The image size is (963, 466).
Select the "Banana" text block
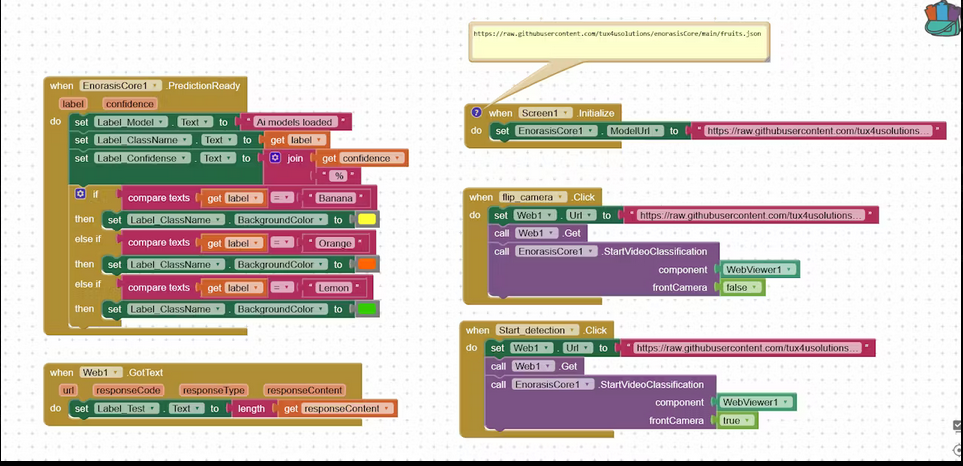click(x=337, y=198)
